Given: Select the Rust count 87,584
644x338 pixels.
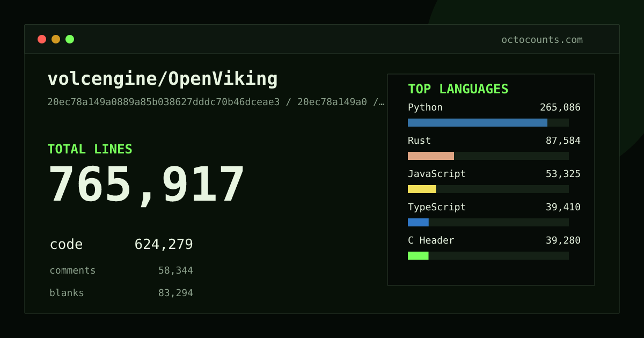Looking at the screenshot, I should [x=563, y=141].
